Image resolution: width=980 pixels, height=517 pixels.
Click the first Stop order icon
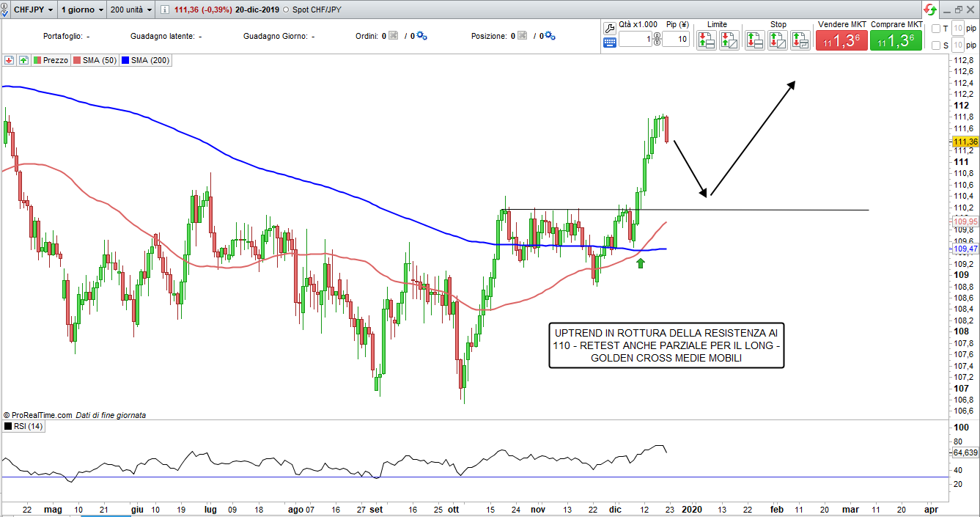coord(755,40)
